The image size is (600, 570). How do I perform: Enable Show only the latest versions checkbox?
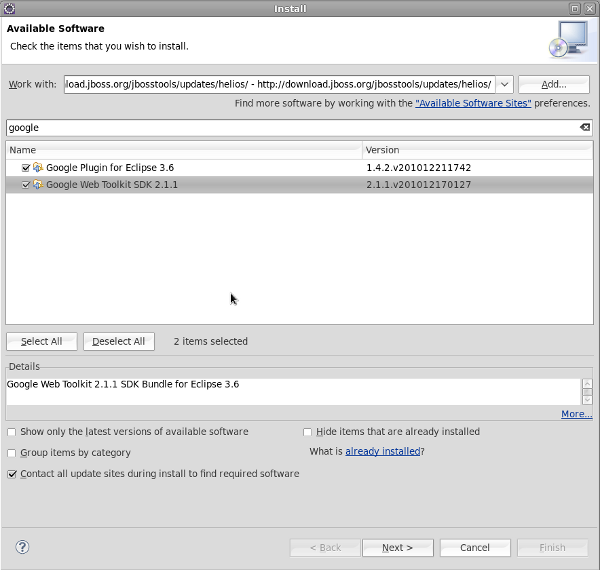click(12, 432)
